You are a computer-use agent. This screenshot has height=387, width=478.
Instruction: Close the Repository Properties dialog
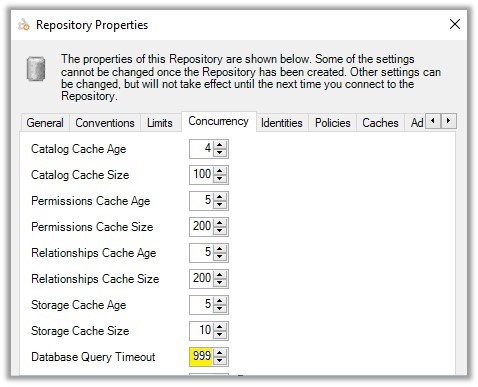455,24
